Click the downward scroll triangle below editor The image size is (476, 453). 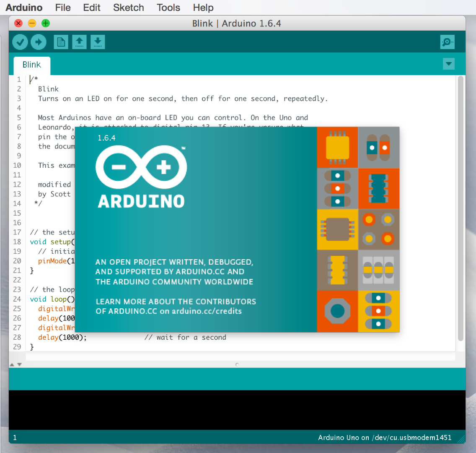20,364
